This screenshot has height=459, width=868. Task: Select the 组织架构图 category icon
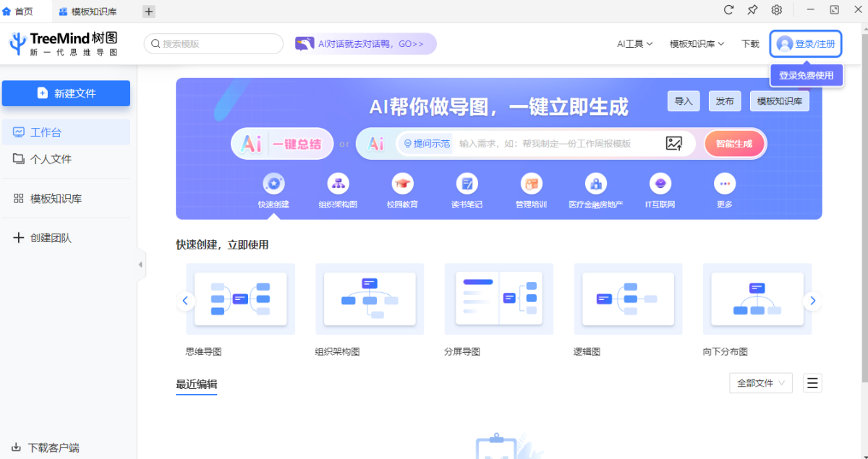338,184
